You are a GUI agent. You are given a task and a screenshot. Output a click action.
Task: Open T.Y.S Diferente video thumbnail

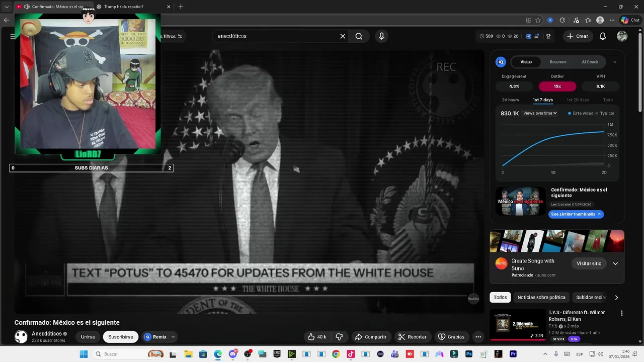coord(517,325)
